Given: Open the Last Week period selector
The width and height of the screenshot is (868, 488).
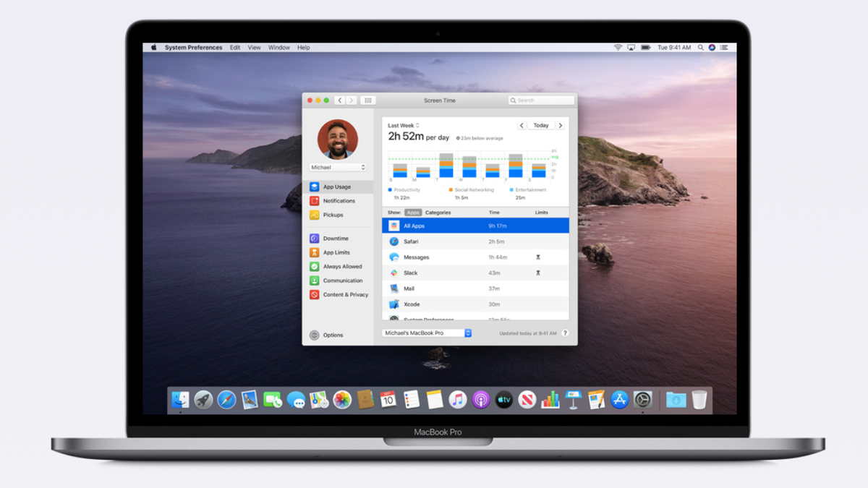Looking at the screenshot, I should [402, 124].
